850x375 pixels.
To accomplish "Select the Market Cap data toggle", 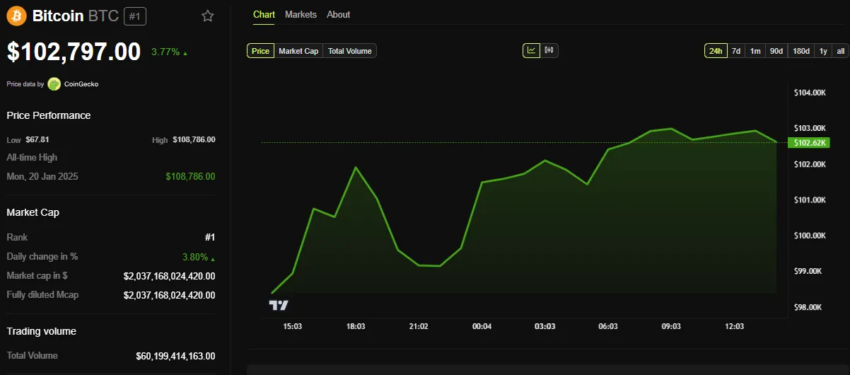I will (298, 51).
